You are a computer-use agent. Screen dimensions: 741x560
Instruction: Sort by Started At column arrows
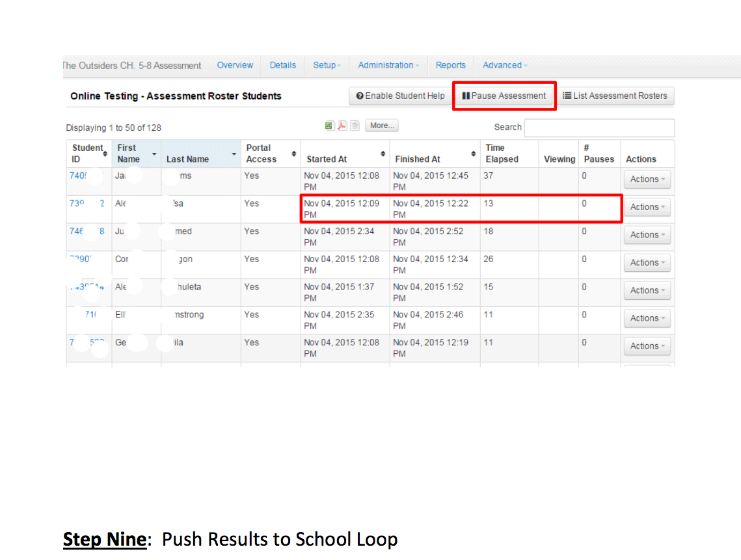coord(383,153)
